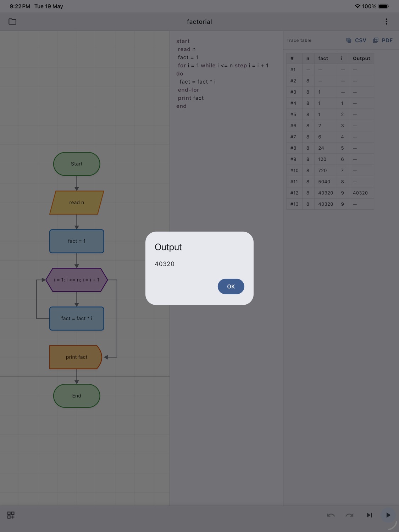399x532 pixels.
Task: Click the 40320 value in Output dialog
Action: pos(165,264)
